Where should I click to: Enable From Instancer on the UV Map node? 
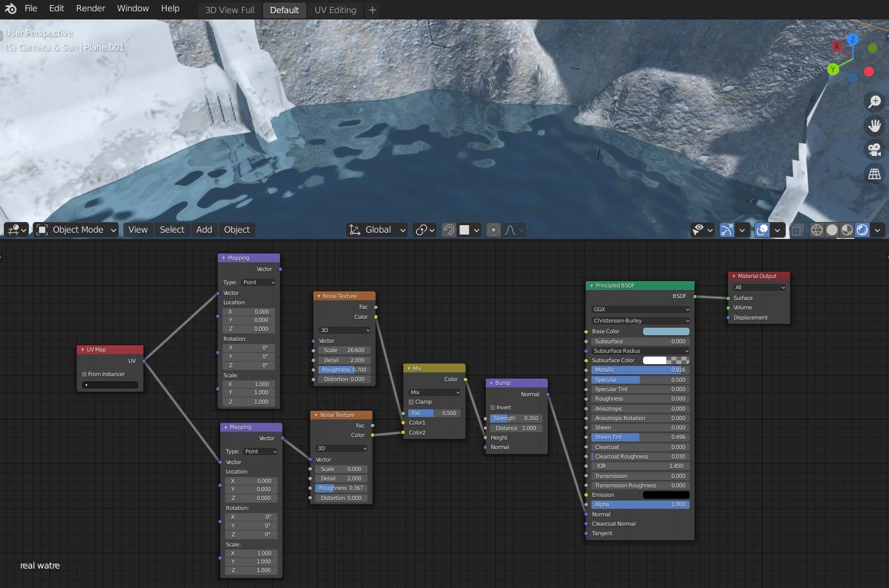pyautogui.click(x=84, y=374)
